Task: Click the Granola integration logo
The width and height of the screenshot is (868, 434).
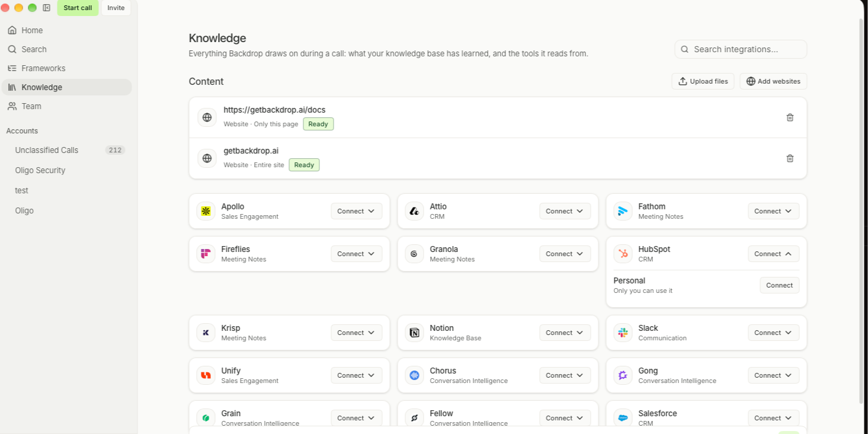Action: pos(415,254)
